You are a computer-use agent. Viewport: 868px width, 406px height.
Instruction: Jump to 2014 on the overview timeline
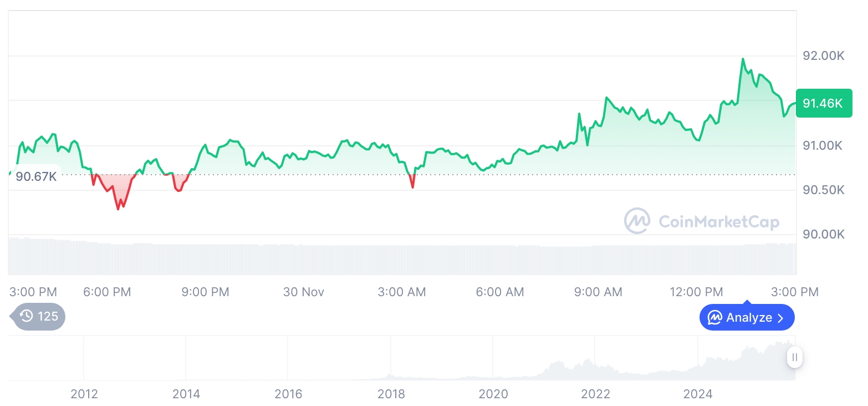[186, 394]
